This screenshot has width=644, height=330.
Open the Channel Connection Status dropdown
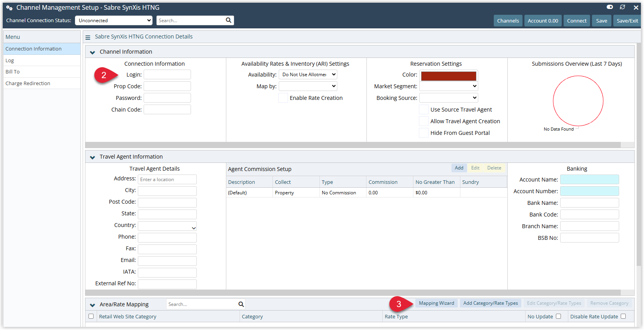[114, 20]
